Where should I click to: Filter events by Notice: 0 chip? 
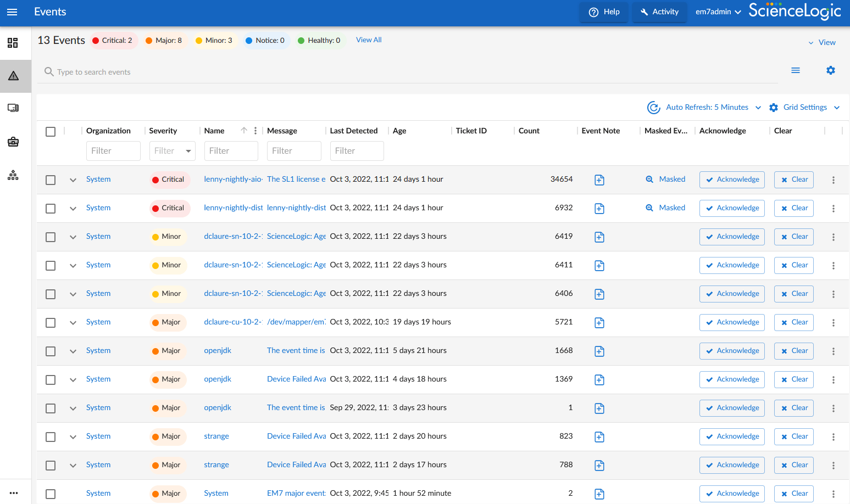click(x=265, y=41)
